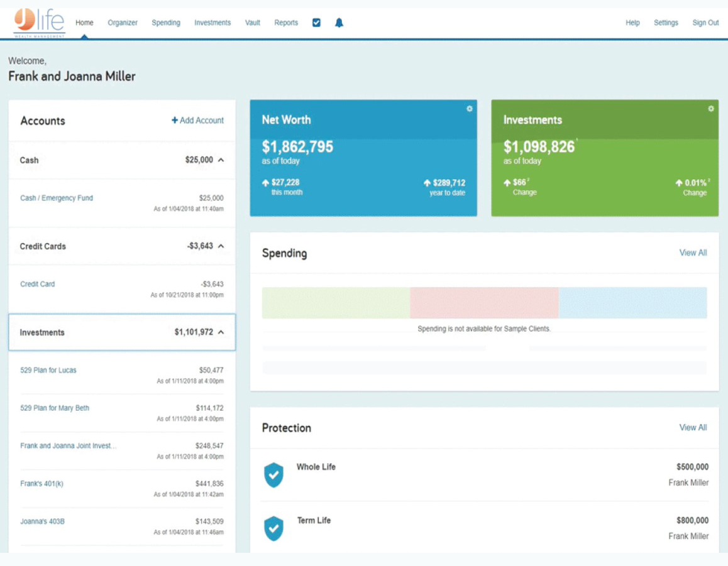Screen dimensions: 728x566
Task: Collapse the Credit Cards section
Action: coord(221,246)
